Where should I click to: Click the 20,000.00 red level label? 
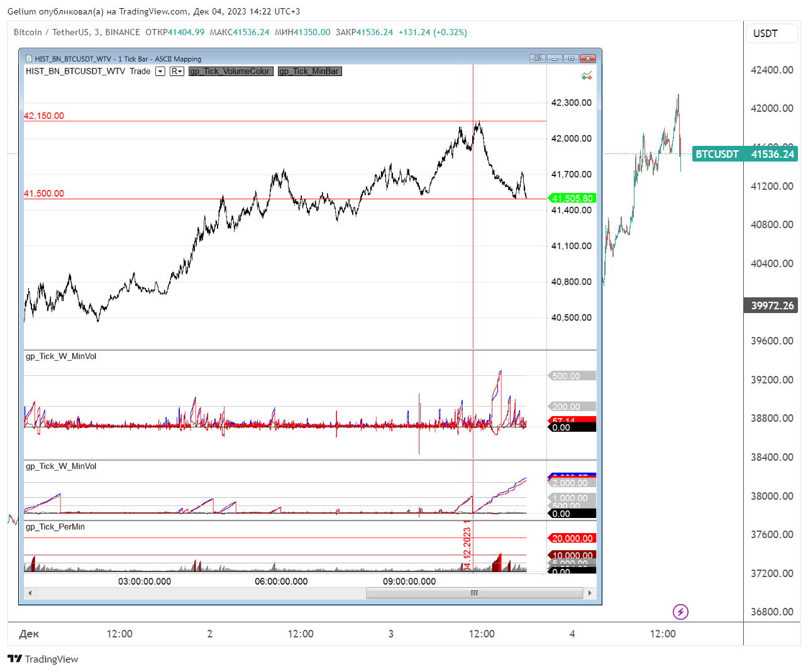click(572, 538)
